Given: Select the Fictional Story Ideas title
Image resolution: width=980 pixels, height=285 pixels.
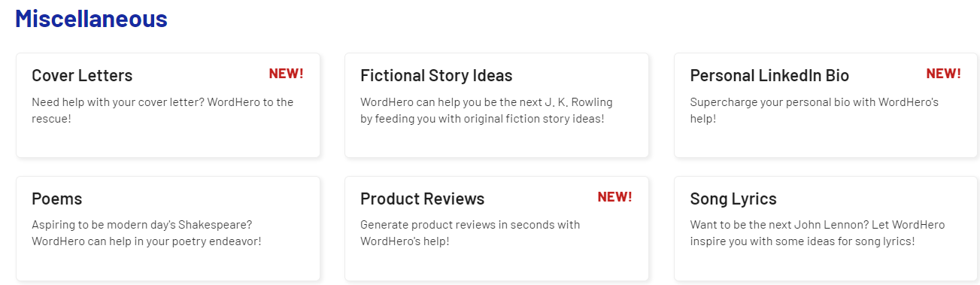Looking at the screenshot, I should [436, 76].
